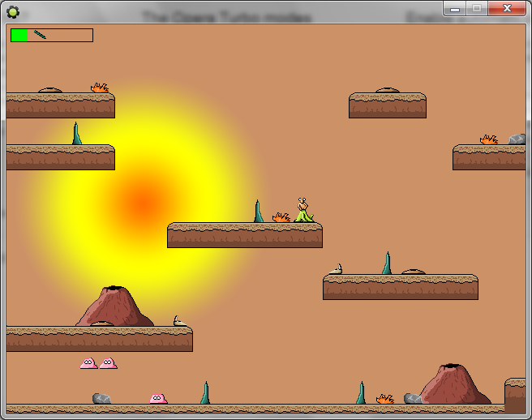This screenshot has height=420, width=532.
Task: Click the center of the yellow sun glow
Action: [x=144, y=199]
